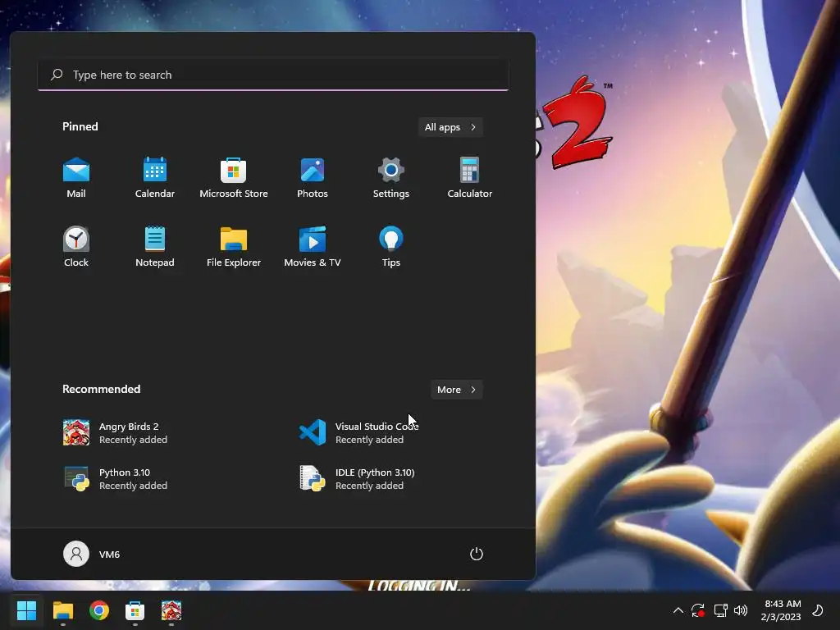Open Movies & TV app
The width and height of the screenshot is (840, 630).
[313, 247]
